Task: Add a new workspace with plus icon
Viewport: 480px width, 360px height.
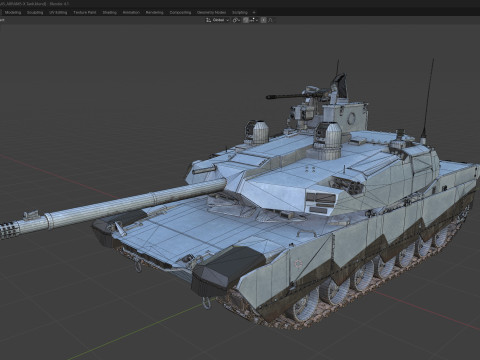Action: click(x=254, y=12)
